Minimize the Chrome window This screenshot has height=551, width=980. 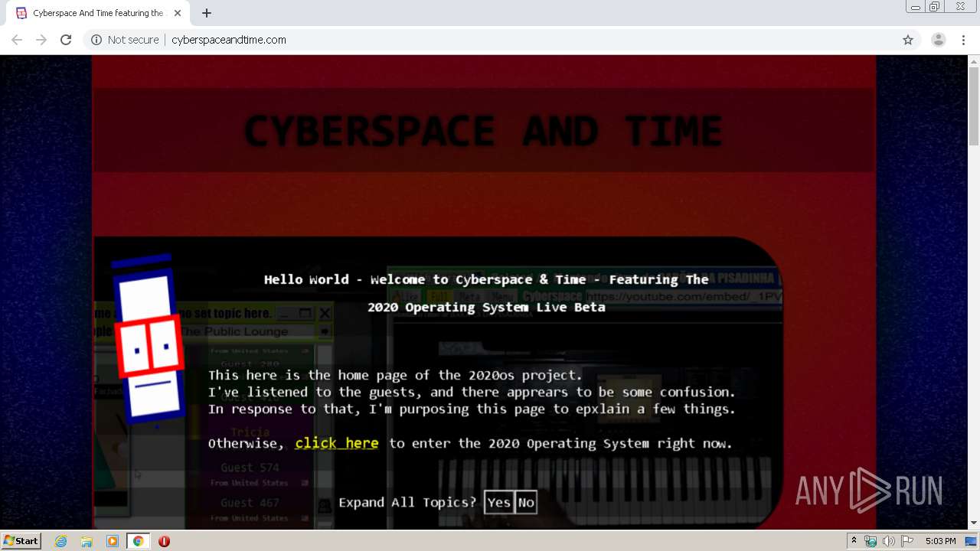[x=916, y=7]
